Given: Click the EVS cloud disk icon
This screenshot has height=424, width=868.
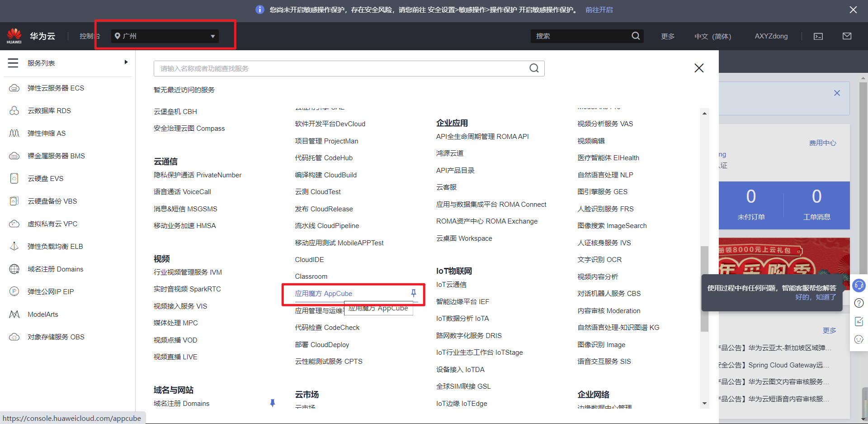Looking at the screenshot, I should (x=14, y=178).
